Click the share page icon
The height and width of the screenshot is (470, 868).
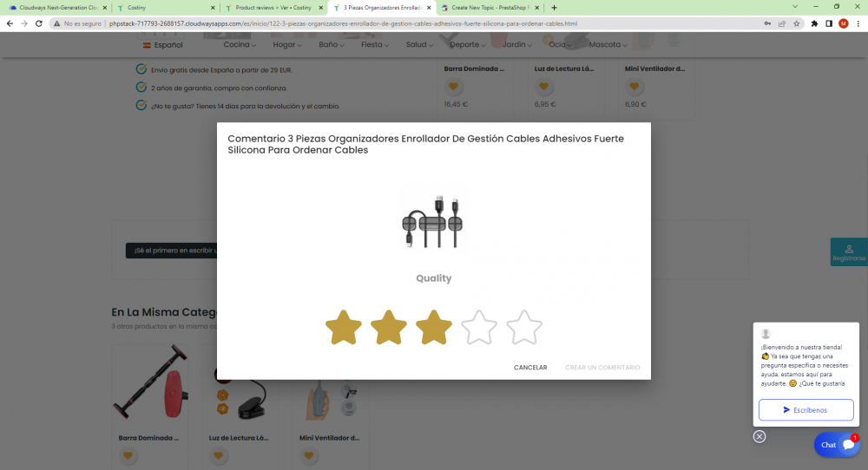coord(782,23)
